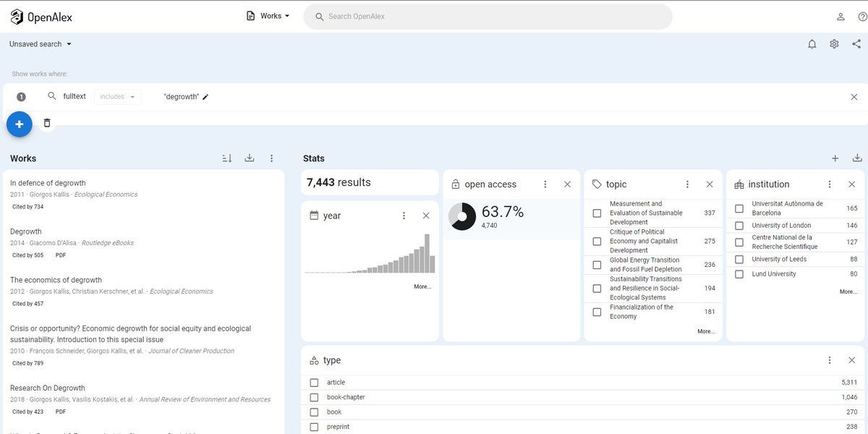
Task: Check the preprint type checkbox
Action: [x=314, y=427]
